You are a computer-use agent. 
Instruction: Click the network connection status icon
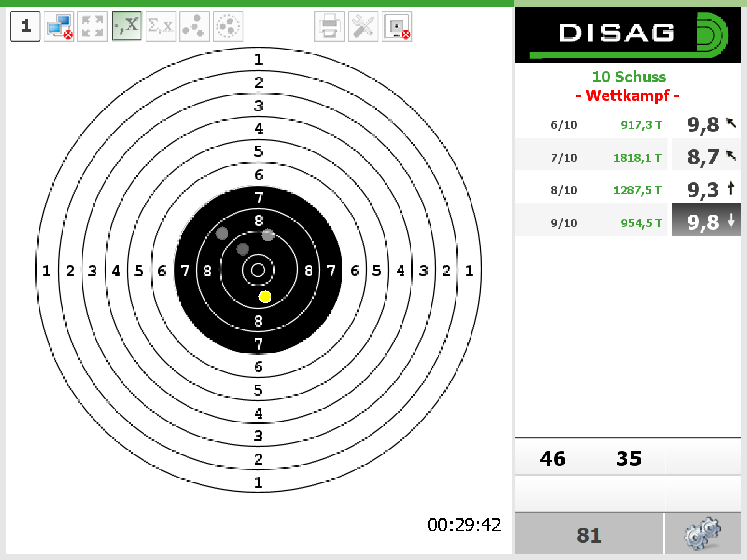pos(59,26)
